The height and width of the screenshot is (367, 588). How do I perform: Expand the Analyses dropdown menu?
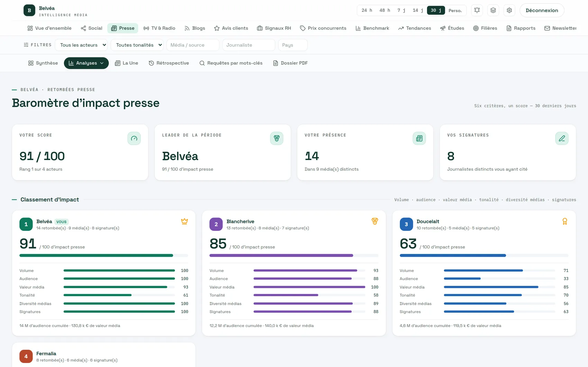tap(86, 63)
